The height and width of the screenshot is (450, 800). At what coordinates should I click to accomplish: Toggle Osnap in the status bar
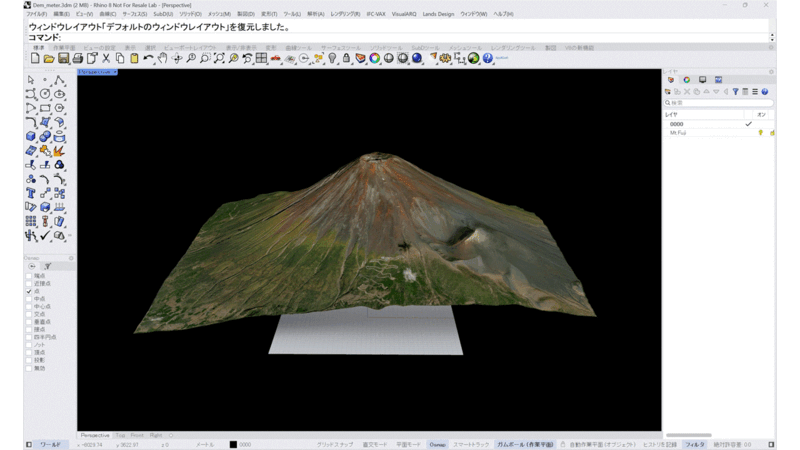point(437,445)
